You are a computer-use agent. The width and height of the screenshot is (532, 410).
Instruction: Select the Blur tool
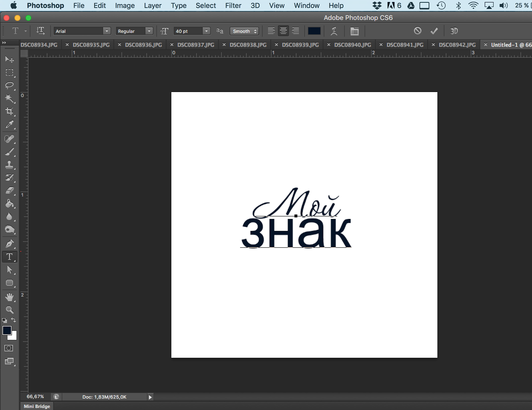[x=9, y=217]
